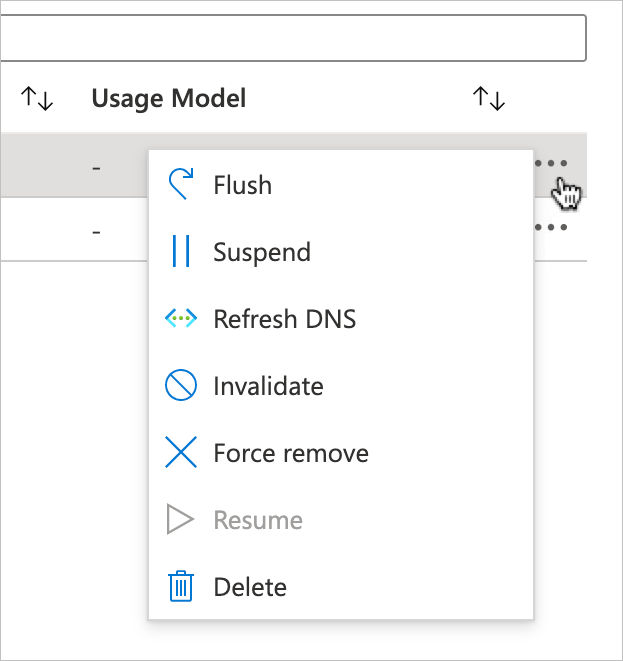Viewport: 623px width, 661px height.
Task: Pick the Refresh DNS menu text
Action: (285, 319)
